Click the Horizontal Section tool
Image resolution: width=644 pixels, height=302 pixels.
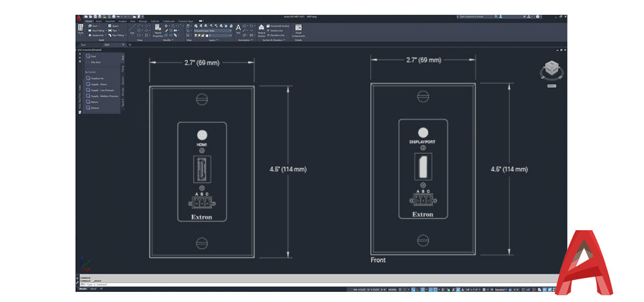tap(278, 26)
